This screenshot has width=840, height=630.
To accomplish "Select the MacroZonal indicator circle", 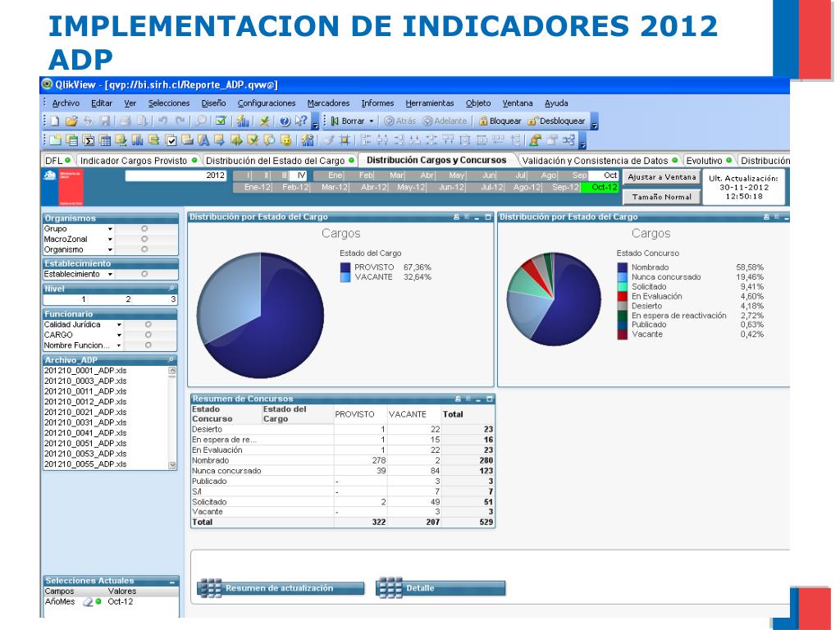I will tap(144, 239).
